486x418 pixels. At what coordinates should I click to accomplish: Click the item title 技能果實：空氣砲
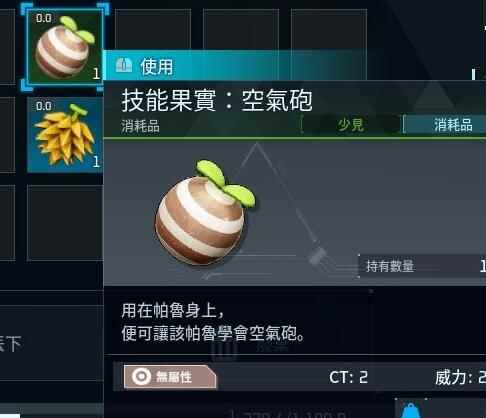[217, 100]
